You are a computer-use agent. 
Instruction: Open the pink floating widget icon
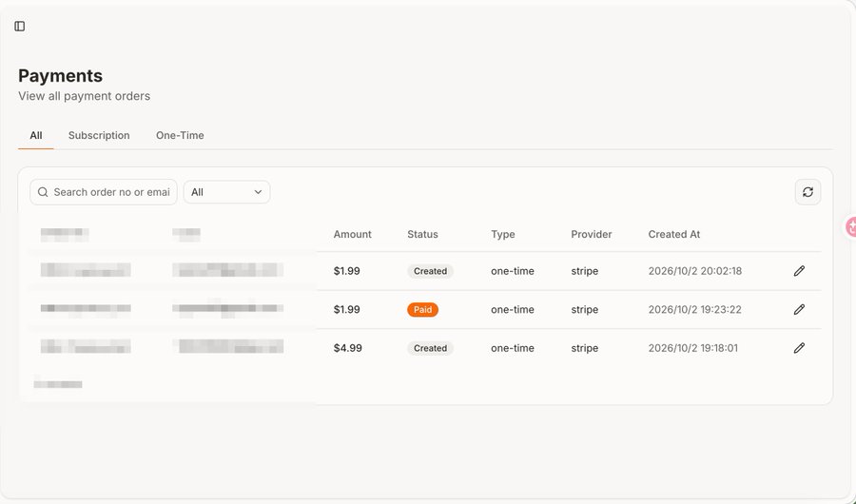(850, 226)
